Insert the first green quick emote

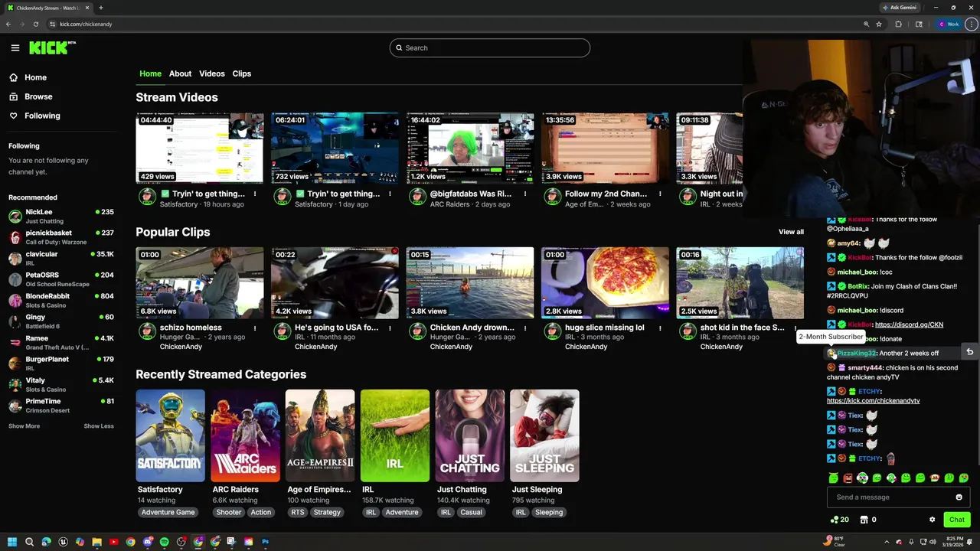[x=833, y=478]
